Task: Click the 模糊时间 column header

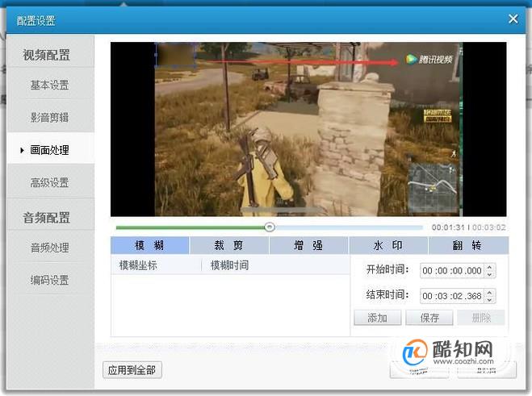Action: 230,265
